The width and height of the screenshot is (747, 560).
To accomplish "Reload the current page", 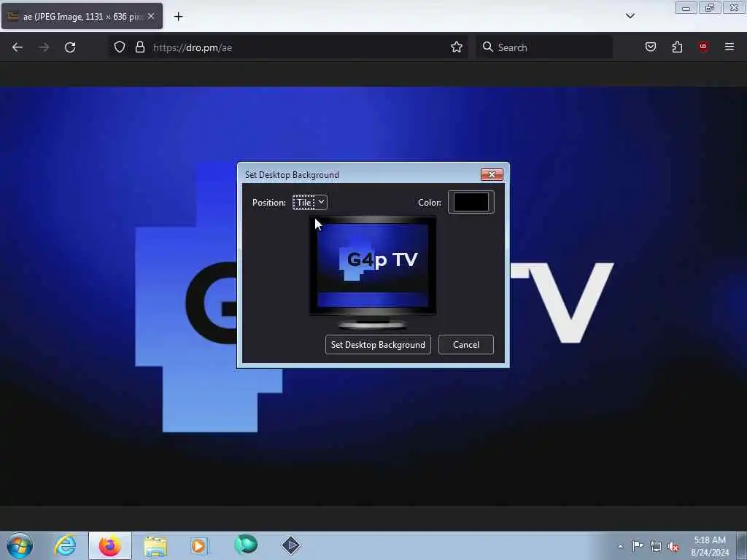I will pyautogui.click(x=70, y=47).
